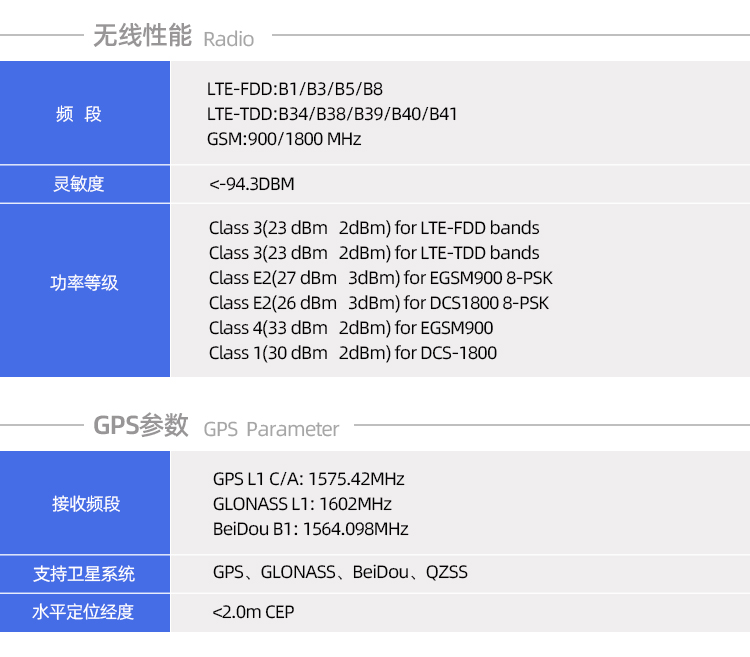The height and width of the screenshot is (657, 750).
Task: Click the 灵敏度 label cell
Action: [79, 184]
